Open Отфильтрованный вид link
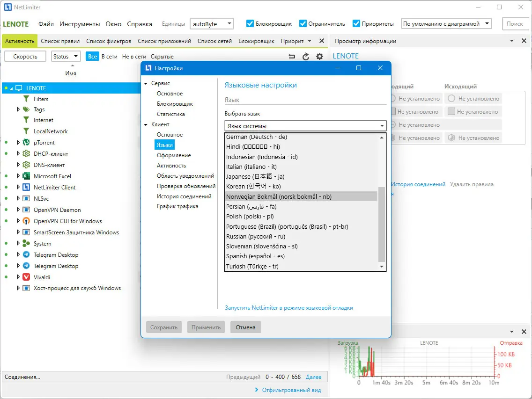This screenshot has width=532, height=399. click(291, 390)
